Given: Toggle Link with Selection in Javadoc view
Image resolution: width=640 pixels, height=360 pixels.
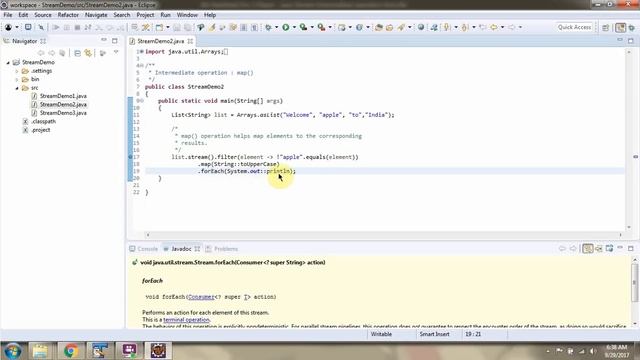Looking at the screenshot, I should pos(588,249).
